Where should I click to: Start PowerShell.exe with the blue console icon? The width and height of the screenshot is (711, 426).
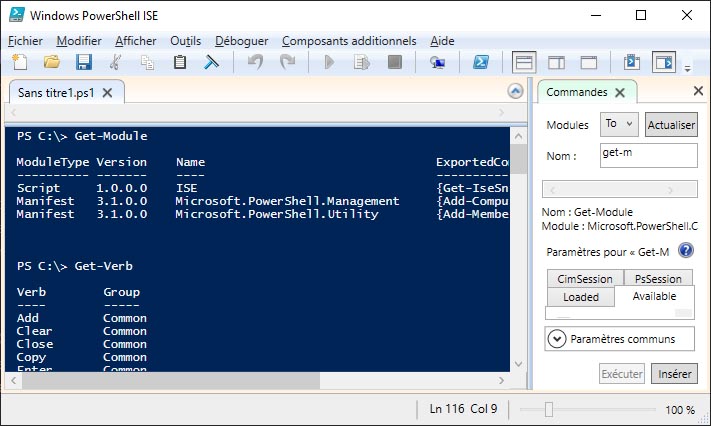pyautogui.click(x=481, y=62)
